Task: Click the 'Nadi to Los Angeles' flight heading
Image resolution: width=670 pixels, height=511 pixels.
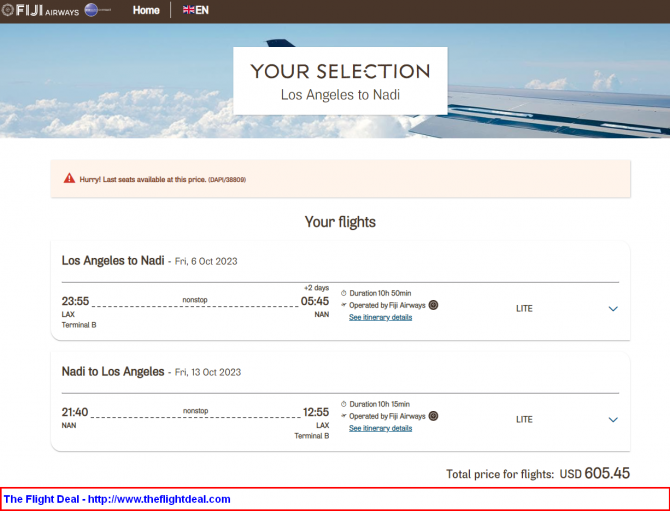Action: point(113,371)
